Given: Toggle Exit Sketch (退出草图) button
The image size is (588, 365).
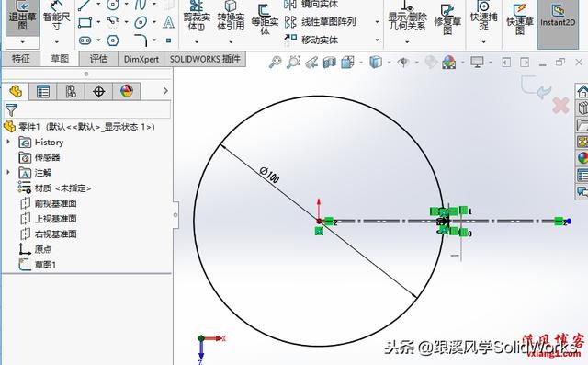Looking at the screenshot, I should click(x=22, y=17).
